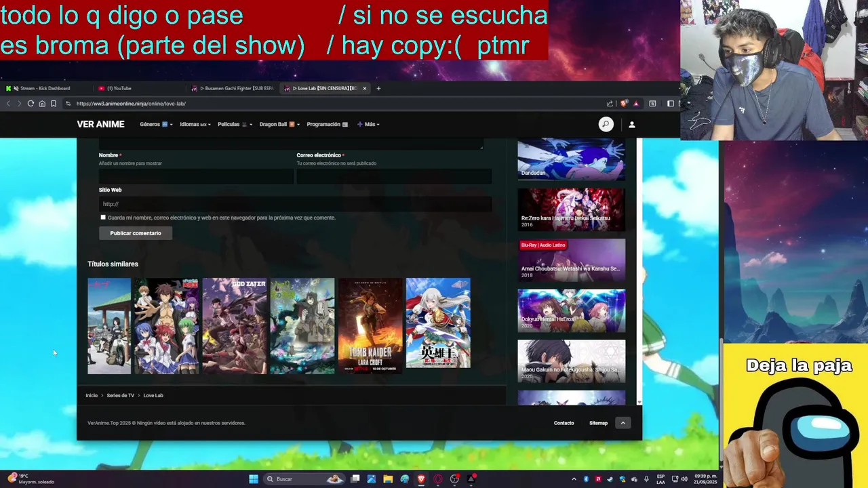Click the Brave Rewards triangle icon

(x=635, y=104)
